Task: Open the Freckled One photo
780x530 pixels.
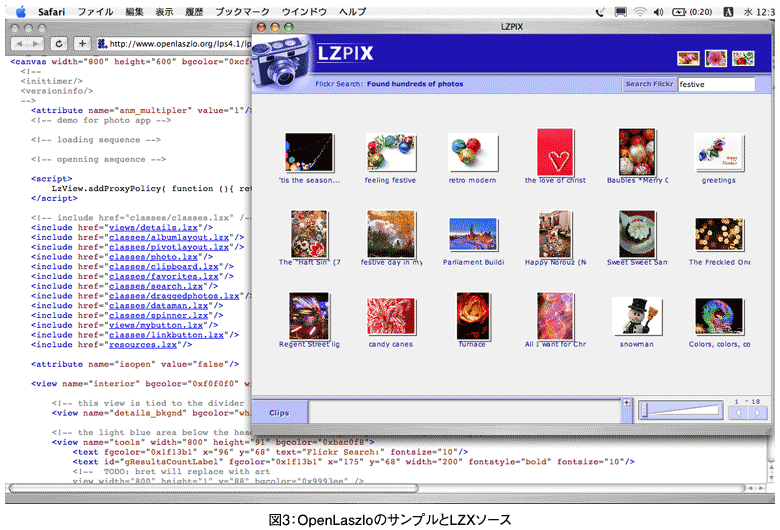Action: click(719, 234)
